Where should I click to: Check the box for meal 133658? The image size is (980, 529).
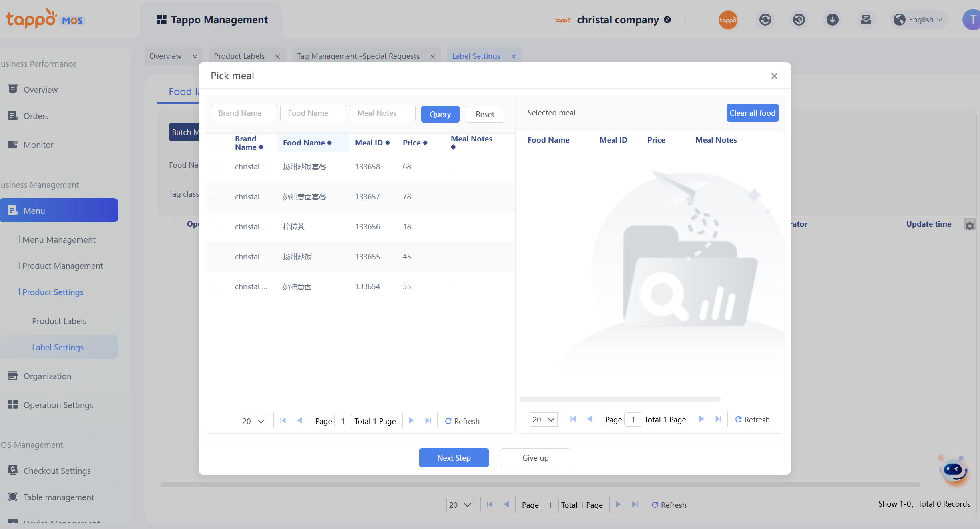pyautogui.click(x=215, y=166)
